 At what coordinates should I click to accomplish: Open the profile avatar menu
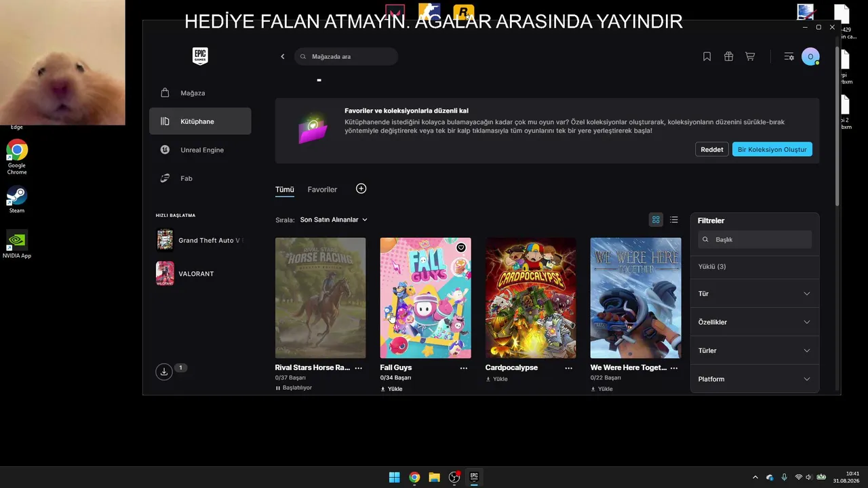pos(810,57)
